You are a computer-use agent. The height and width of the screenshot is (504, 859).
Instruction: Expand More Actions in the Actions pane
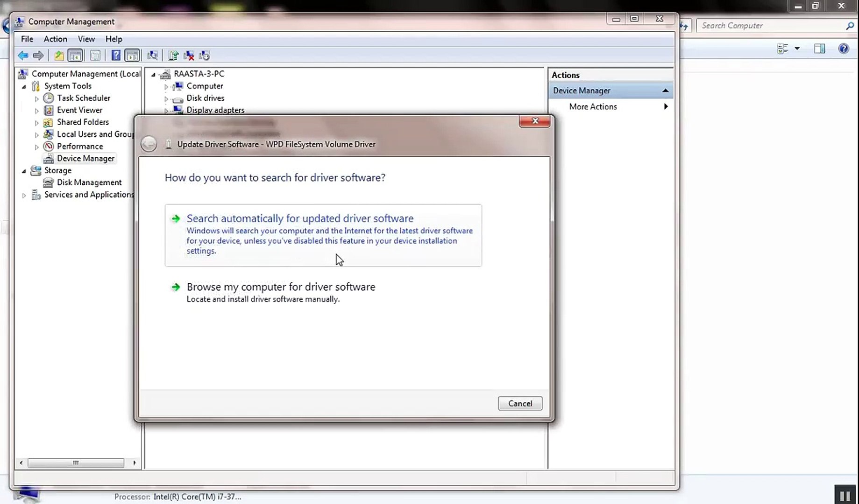point(592,106)
